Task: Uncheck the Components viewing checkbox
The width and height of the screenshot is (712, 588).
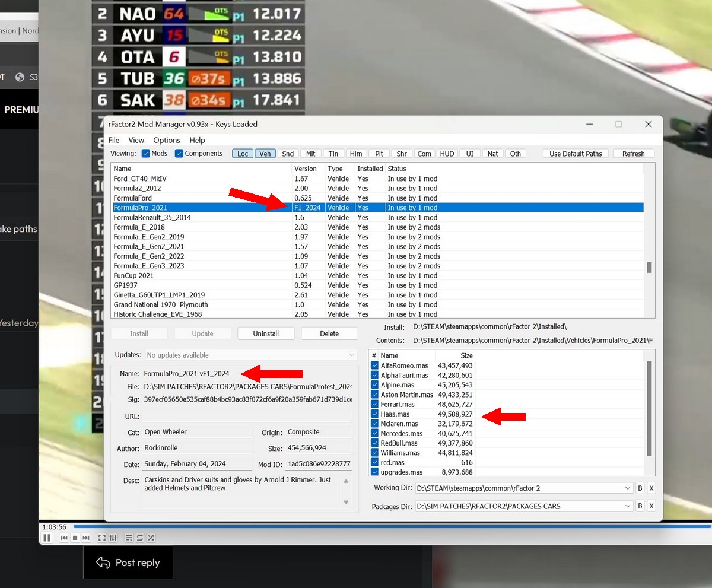Action: click(179, 154)
